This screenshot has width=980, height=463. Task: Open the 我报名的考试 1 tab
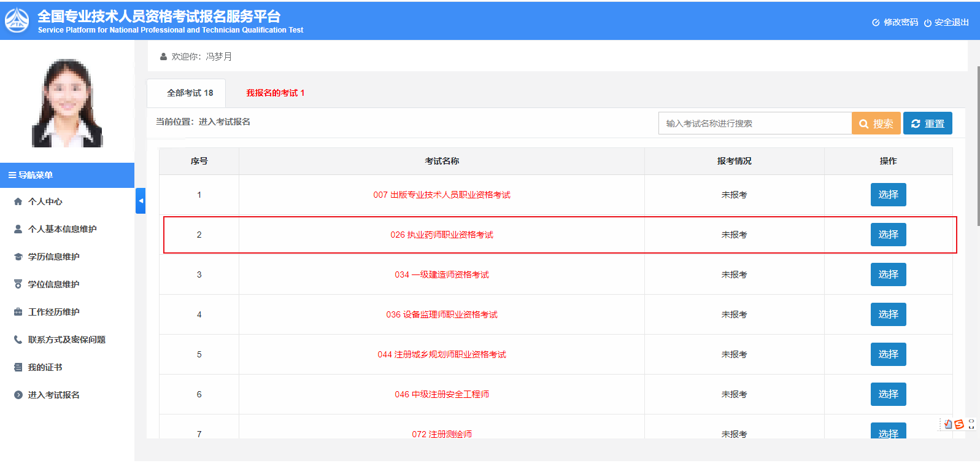275,93
